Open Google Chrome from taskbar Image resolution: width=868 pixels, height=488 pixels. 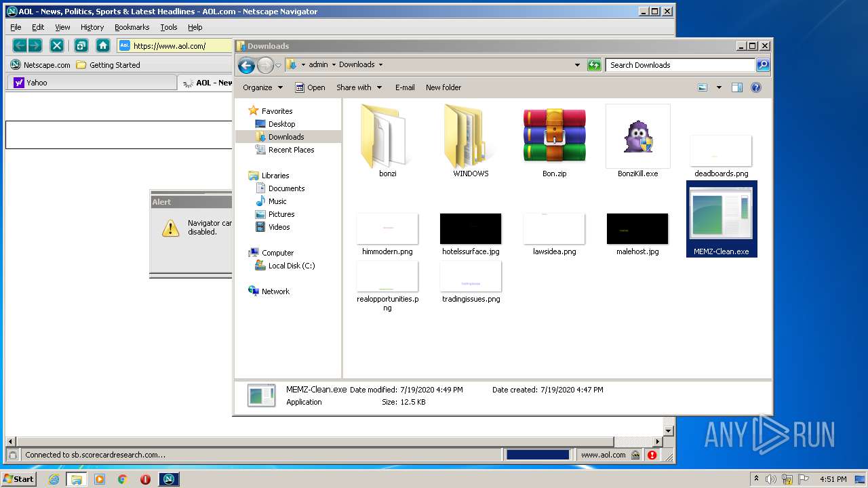(x=123, y=479)
